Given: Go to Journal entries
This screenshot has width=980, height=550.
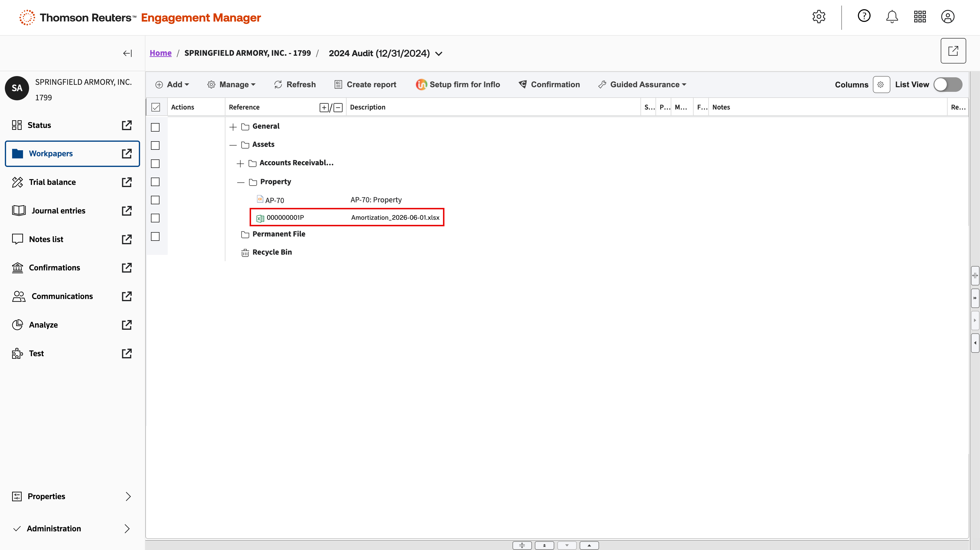Looking at the screenshot, I should tap(59, 211).
